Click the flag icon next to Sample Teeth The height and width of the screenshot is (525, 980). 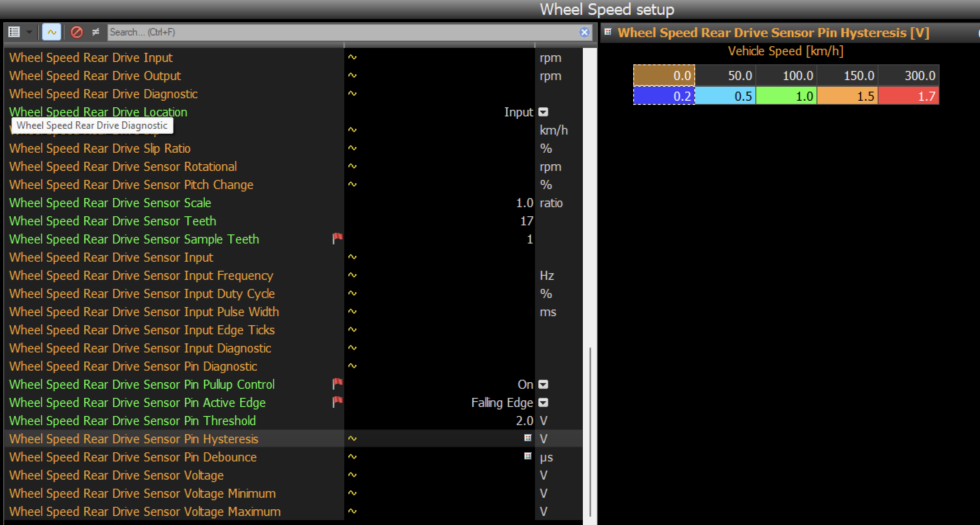337,239
